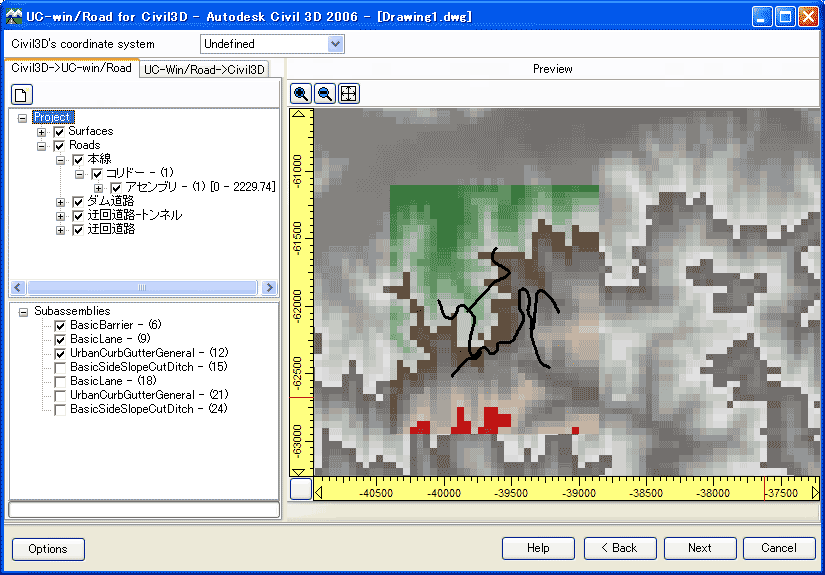
Task: Minimize the UC-win/Road window
Action: point(761,17)
